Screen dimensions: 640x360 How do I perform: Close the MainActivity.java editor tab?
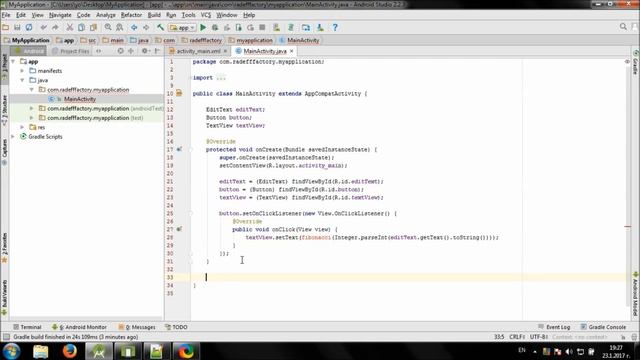click(x=291, y=51)
